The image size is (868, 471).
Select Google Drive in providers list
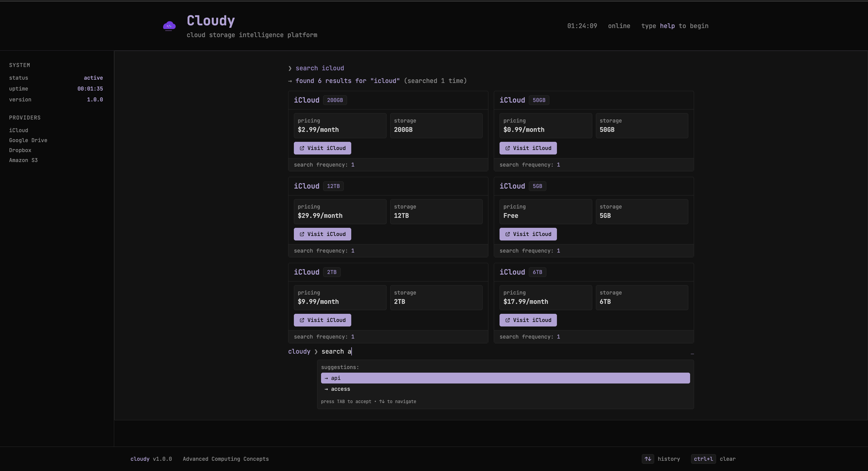(x=28, y=140)
